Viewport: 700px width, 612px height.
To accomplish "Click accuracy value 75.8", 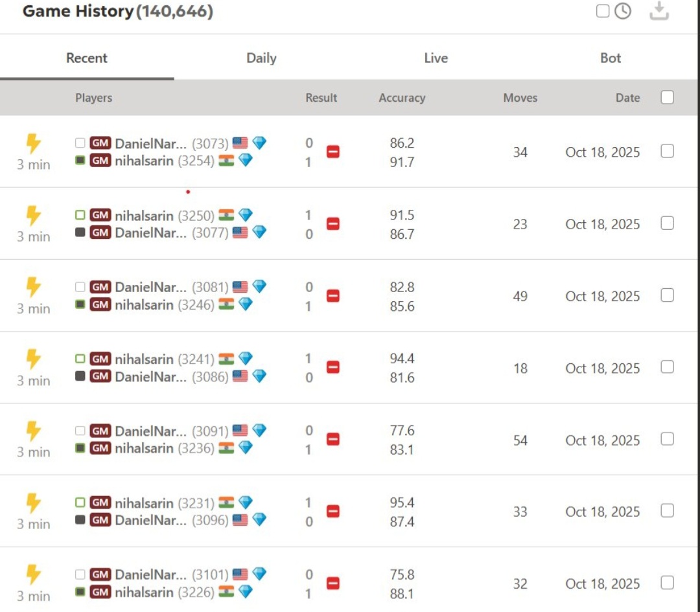I will (x=402, y=574).
